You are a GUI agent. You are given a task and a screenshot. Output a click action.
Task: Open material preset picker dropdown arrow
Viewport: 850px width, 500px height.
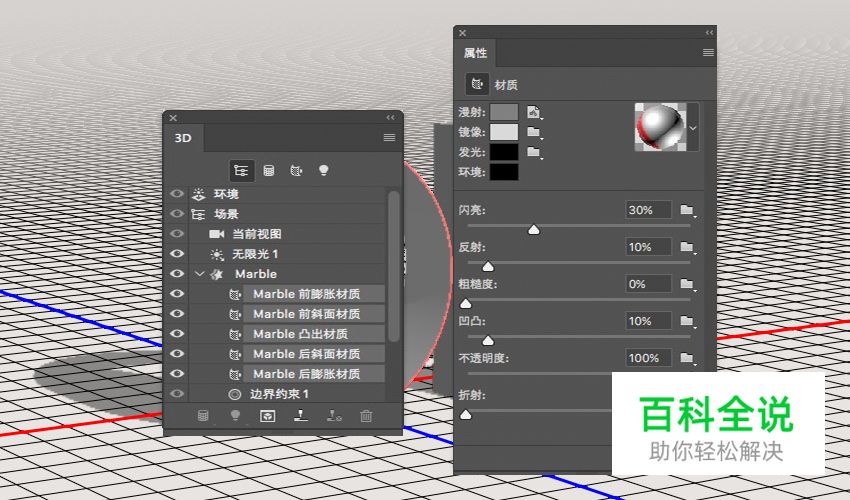click(x=693, y=129)
